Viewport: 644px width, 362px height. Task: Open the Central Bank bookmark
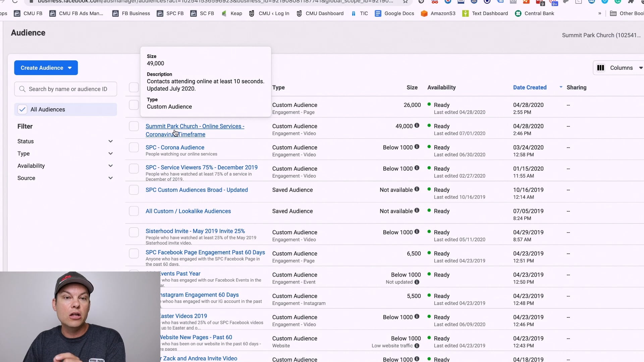click(535, 13)
